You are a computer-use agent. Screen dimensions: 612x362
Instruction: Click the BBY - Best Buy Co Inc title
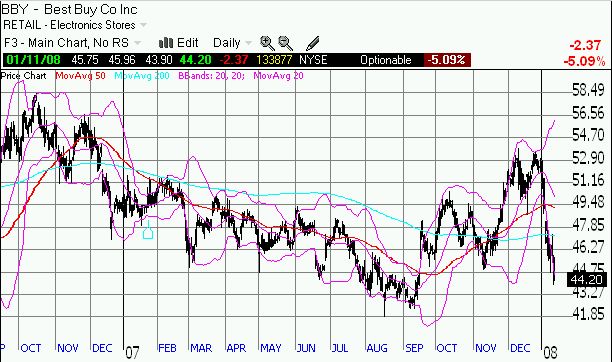pos(69,9)
